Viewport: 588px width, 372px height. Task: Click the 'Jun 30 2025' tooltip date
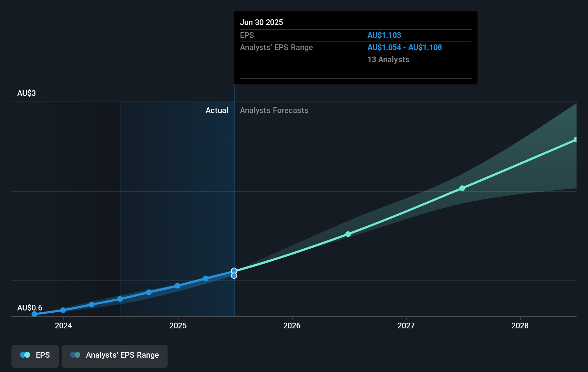pos(261,22)
